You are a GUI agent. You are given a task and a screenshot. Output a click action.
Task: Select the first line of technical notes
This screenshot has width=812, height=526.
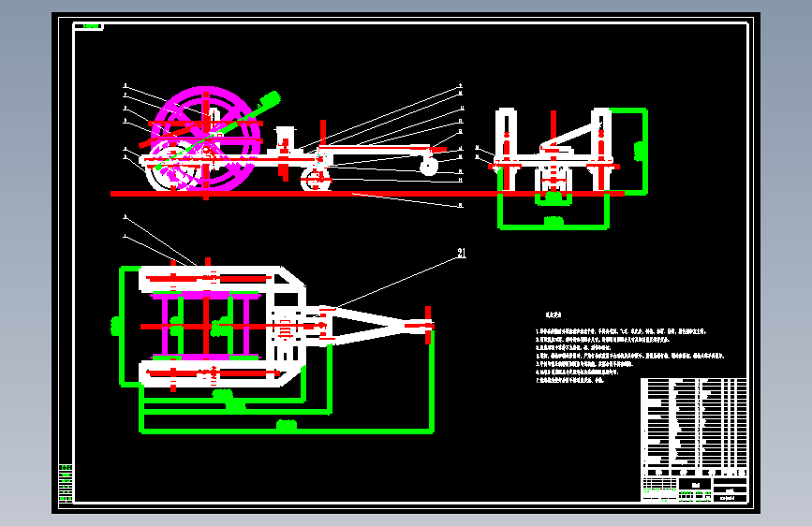[620, 331]
